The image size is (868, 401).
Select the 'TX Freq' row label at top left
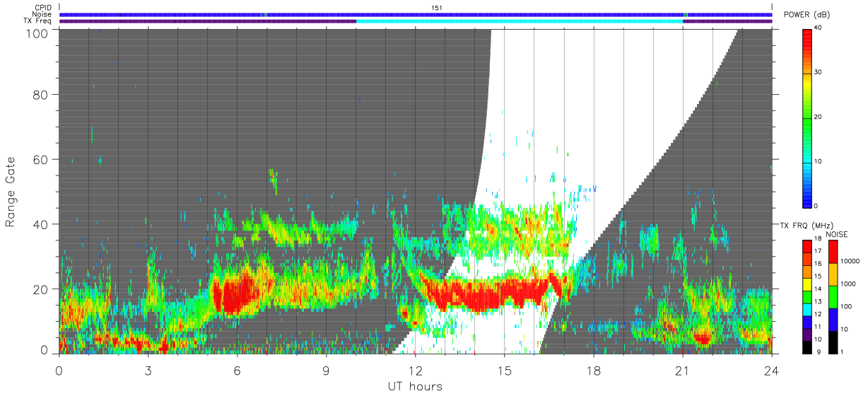tap(39, 21)
